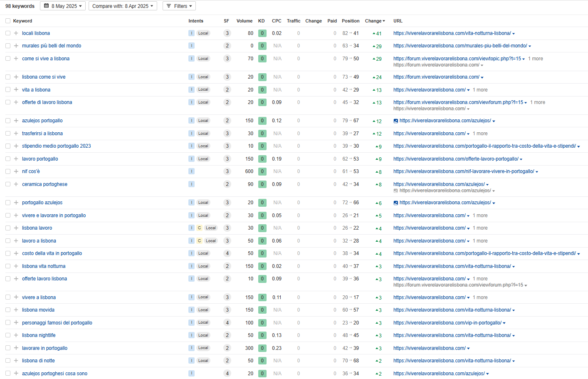
Task: Click '1 more' beside the 'vita a lisbona' URL
Action: pos(480,90)
